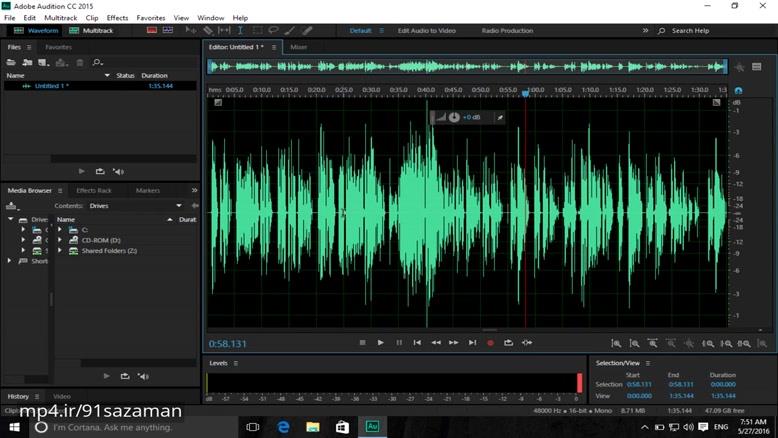
Task: Open the Effects menu
Action: click(x=117, y=18)
